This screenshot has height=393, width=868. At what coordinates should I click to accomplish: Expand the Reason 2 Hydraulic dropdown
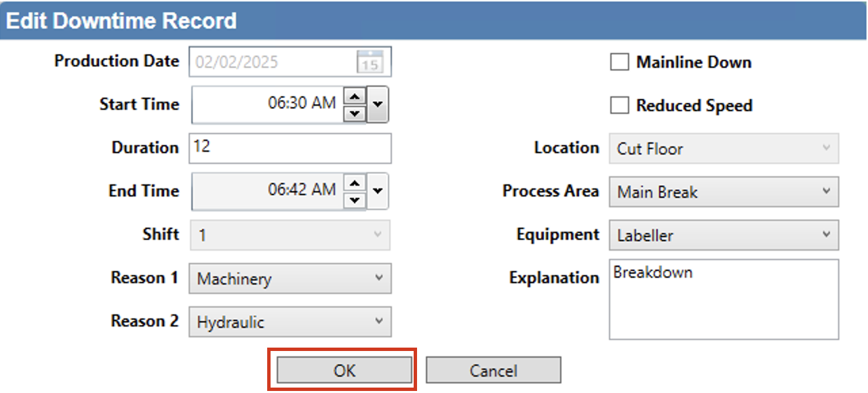pyautogui.click(x=290, y=322)
